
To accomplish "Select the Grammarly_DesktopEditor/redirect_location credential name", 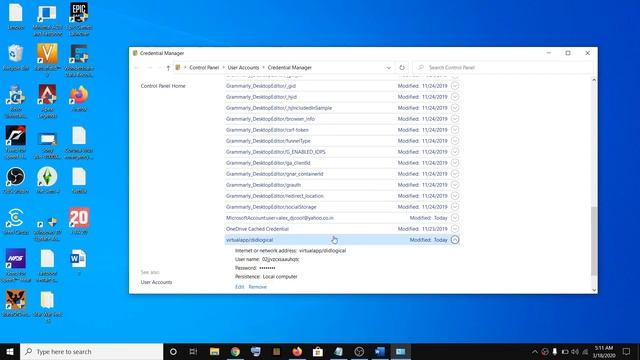I will (x=275, y=196).
